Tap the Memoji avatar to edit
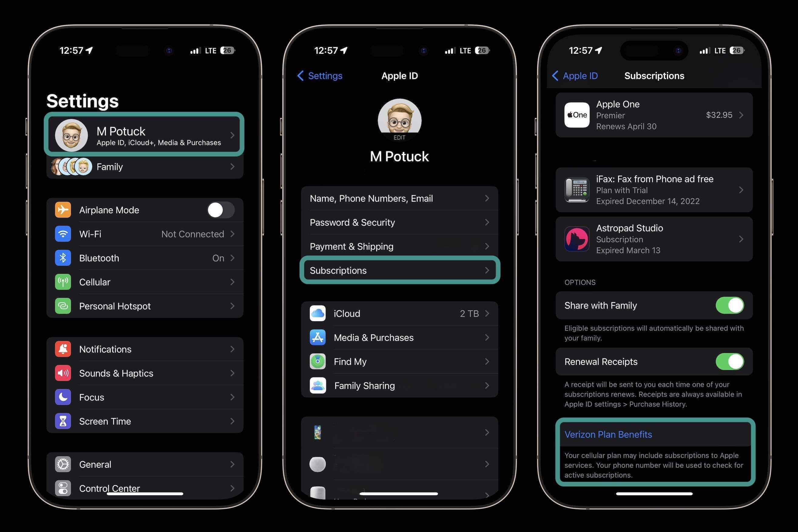Image resolution: width=798 pixels, height=532 pixels. point(399,119)
